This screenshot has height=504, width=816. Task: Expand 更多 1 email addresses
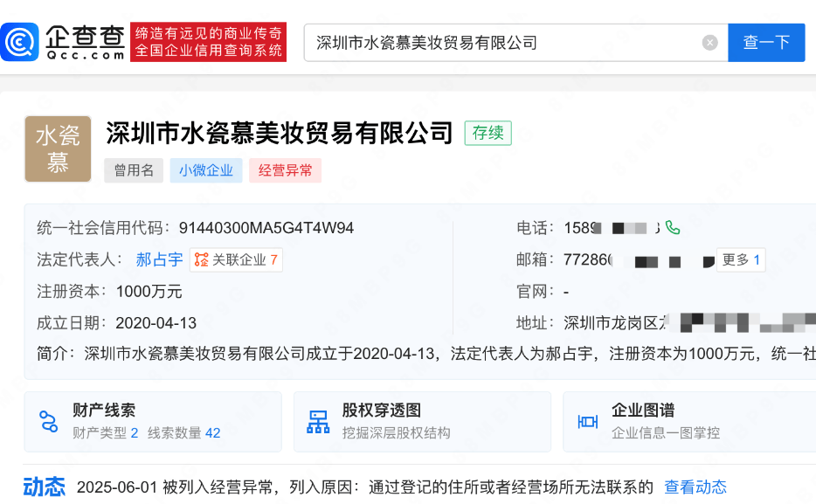(x=741, y=259)
